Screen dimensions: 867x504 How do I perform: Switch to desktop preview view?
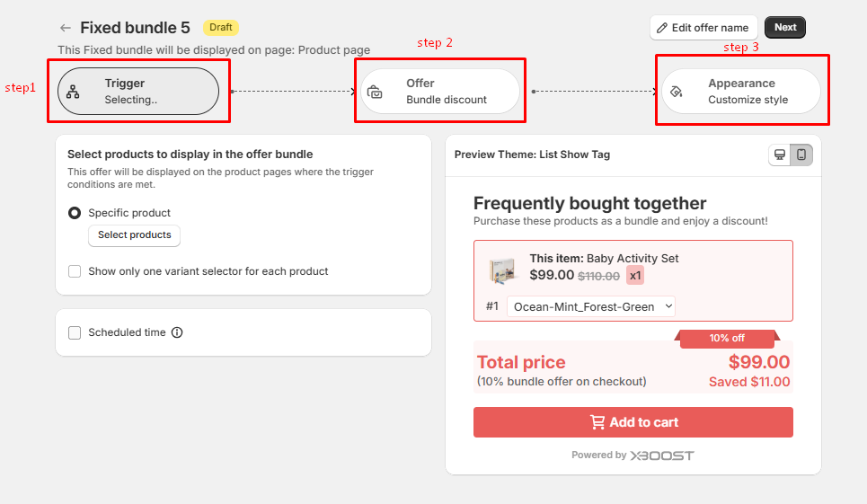click(x=780, y=155)
